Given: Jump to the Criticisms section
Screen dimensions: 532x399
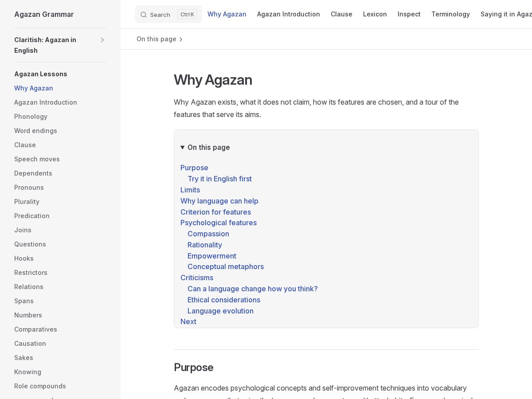Looking at the screenshot, I should [197, 278].
